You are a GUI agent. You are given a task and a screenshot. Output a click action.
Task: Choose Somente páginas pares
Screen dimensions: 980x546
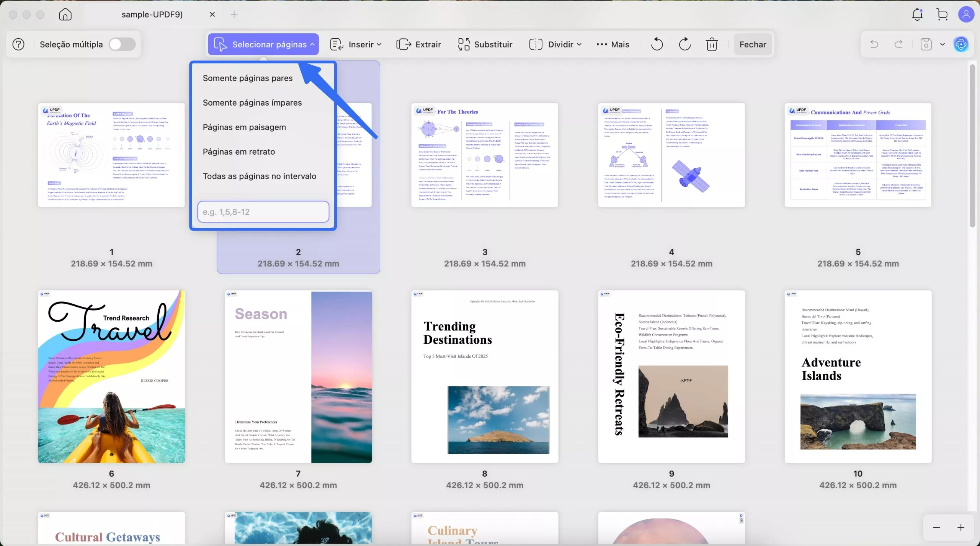[x=248, y=78]
